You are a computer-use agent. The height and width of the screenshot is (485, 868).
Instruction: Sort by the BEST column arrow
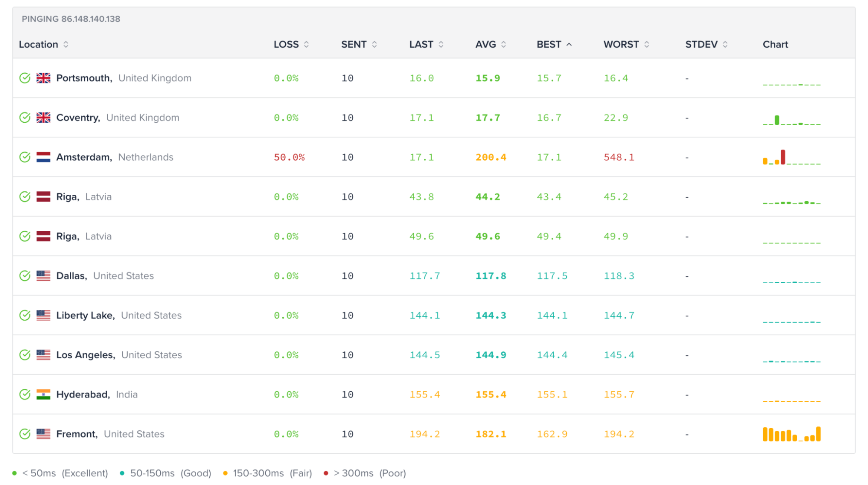tap(569, 44)
